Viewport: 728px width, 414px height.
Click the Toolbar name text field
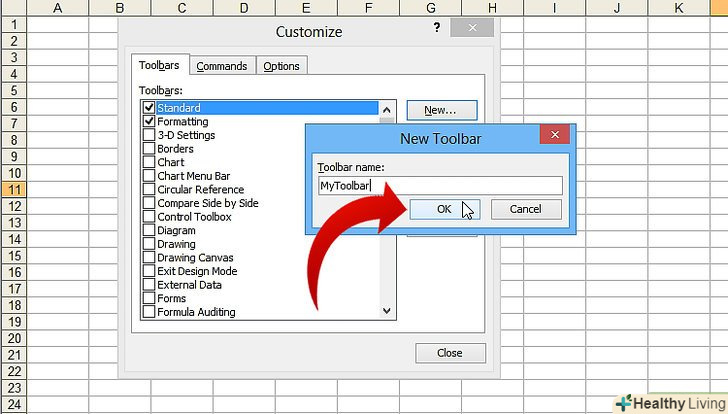pyautogui.click(x=439, y=185)
